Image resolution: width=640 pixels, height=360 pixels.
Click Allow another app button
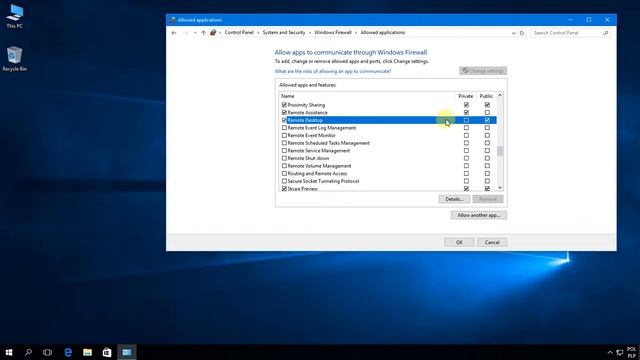(x=479, y=215)
